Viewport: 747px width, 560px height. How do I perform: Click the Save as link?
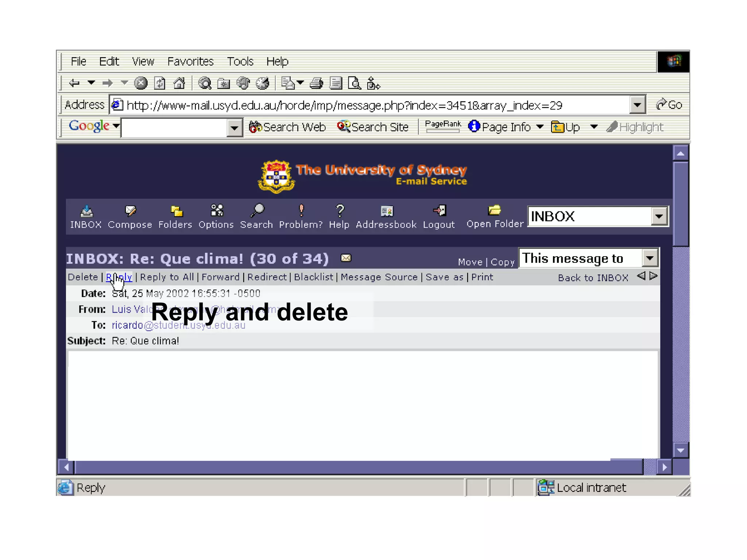click(x=445, y=277)
